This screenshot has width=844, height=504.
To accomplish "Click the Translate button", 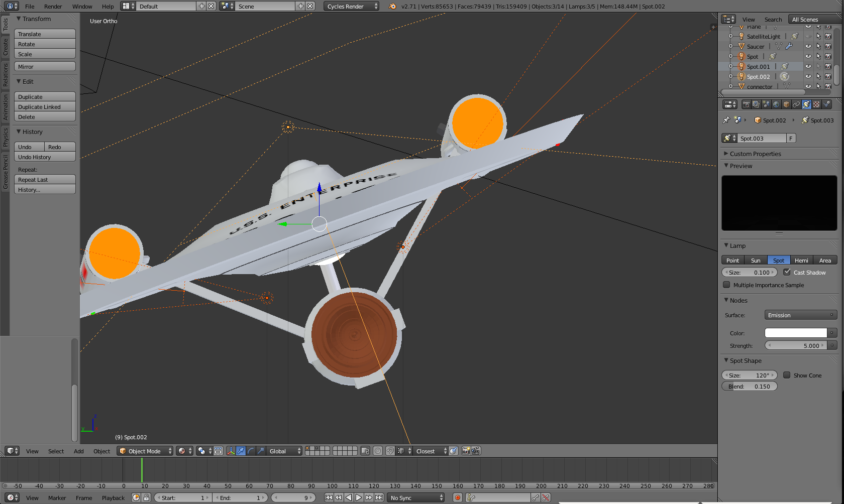I will pyautogui.click(x=45, y=34).
